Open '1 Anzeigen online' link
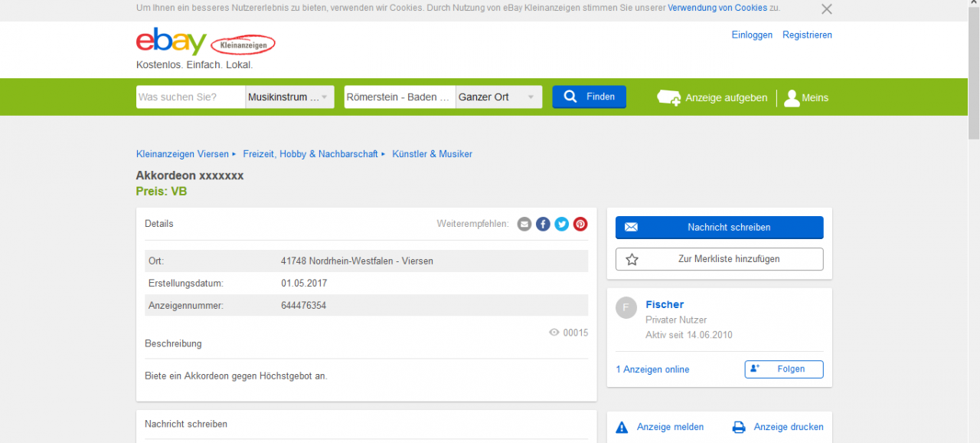 click(652, 369)
